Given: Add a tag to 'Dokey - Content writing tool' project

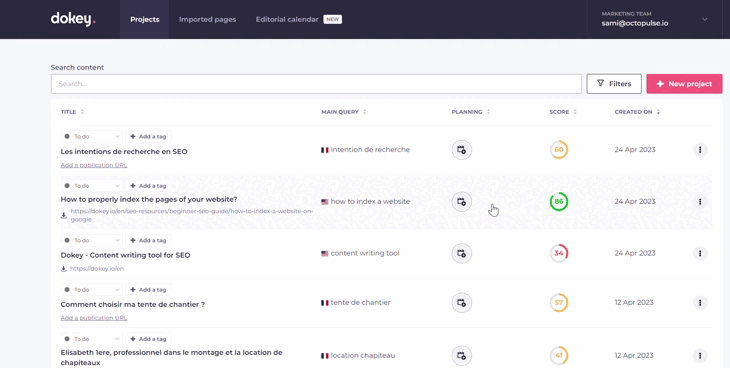Looking at the screenshot, I should (x=149, y=240).
